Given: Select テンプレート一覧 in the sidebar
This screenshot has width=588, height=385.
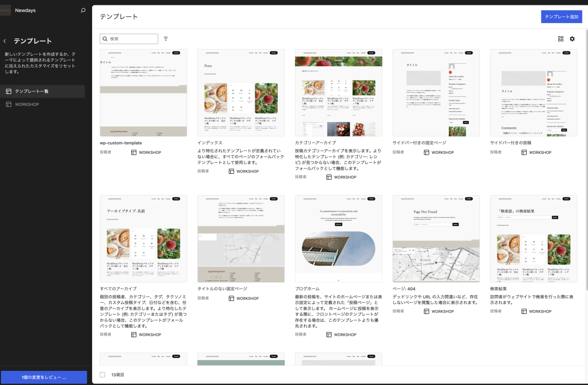Looking at the screenshot, I should click(42, 91).
